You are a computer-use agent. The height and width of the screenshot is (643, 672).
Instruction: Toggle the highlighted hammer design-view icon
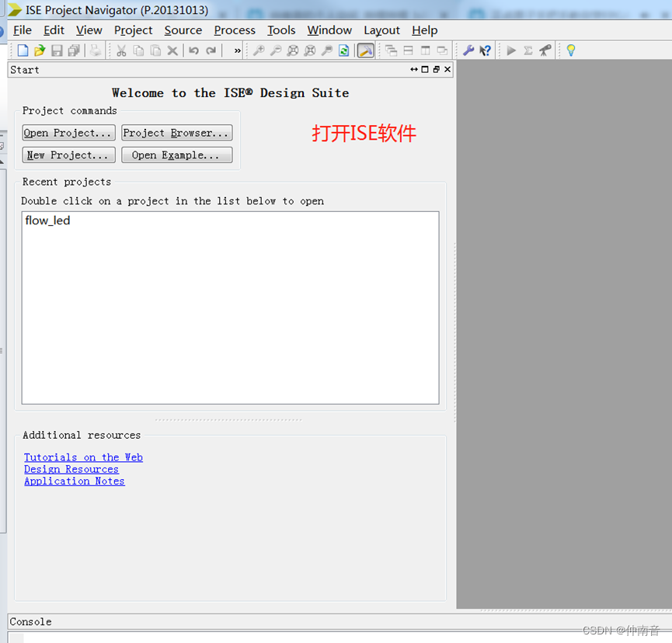366,50
